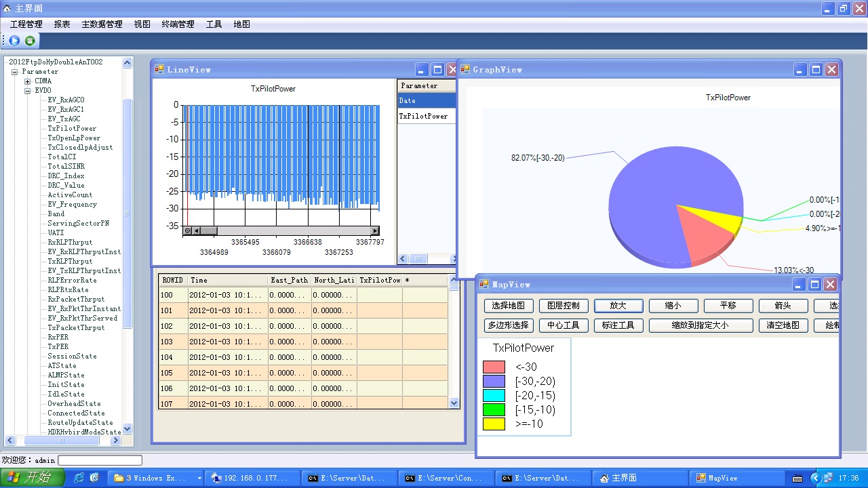Click the LineView window title icon
Screen dimensions: 868x488
159,69
